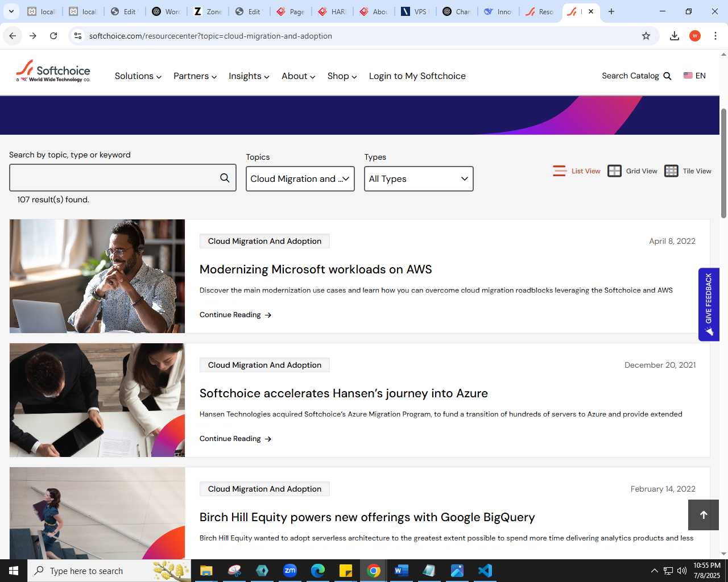
Task: Switch to Grid View
Action: 632,171
